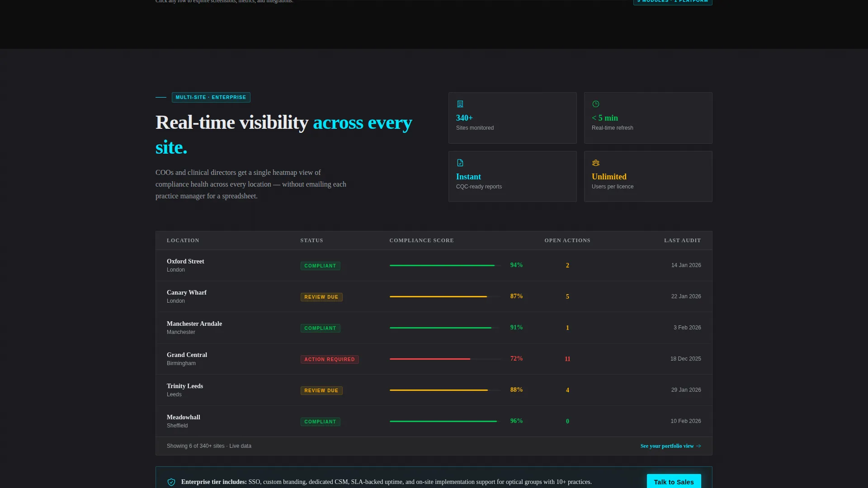
Task: Click the ACTION REQUIRED badge for Grand Central
Action: [x=330, y=359]
